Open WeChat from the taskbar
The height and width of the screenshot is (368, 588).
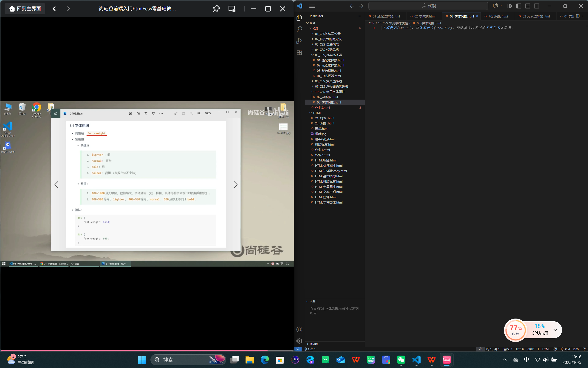[401, 360]
